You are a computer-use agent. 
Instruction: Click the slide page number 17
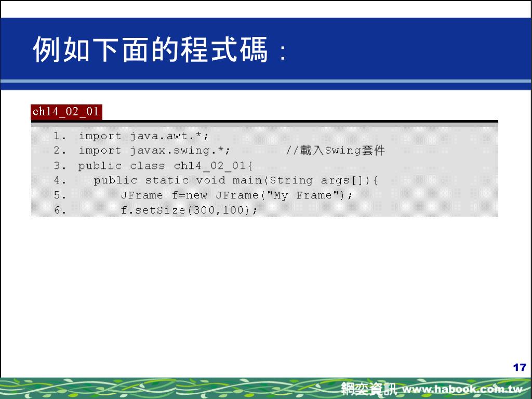(x=520, y=367)
